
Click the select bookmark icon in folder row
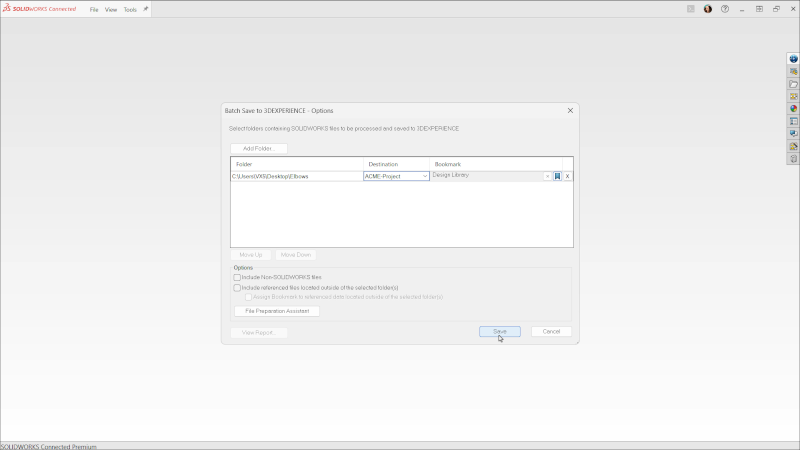[557, 176]
